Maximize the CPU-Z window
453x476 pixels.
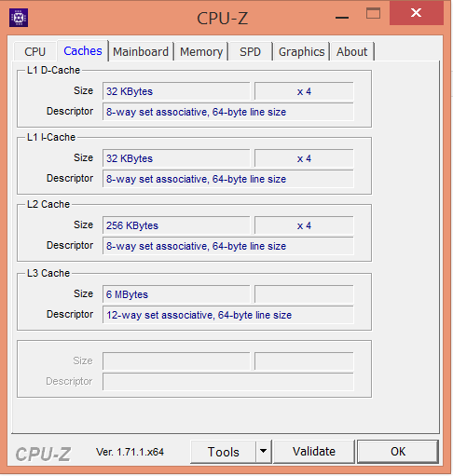coord(373,14)
